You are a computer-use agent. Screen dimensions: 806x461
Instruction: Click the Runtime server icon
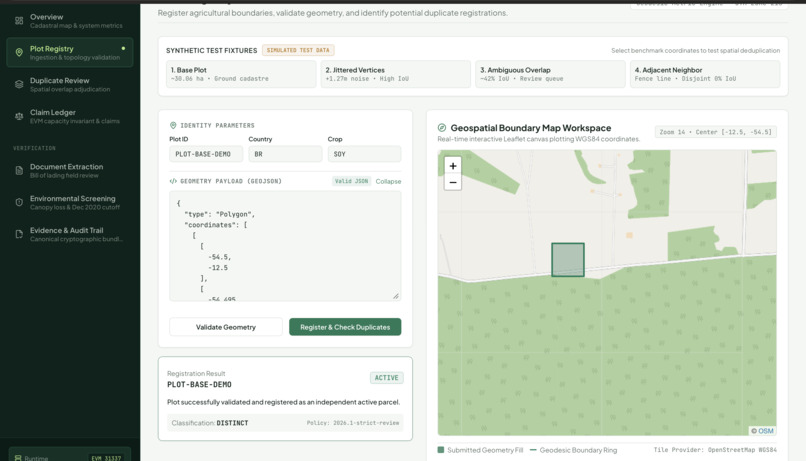coord(18,458)
